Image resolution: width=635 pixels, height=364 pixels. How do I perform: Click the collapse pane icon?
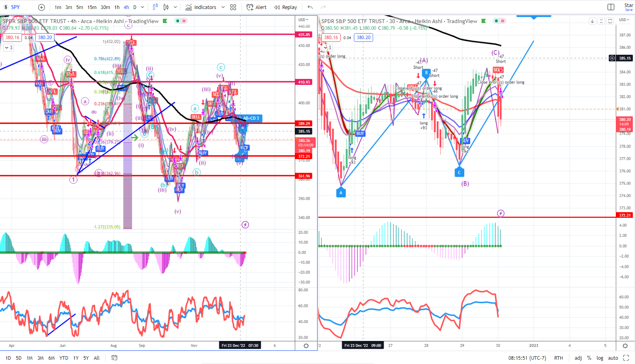point(601,21)
